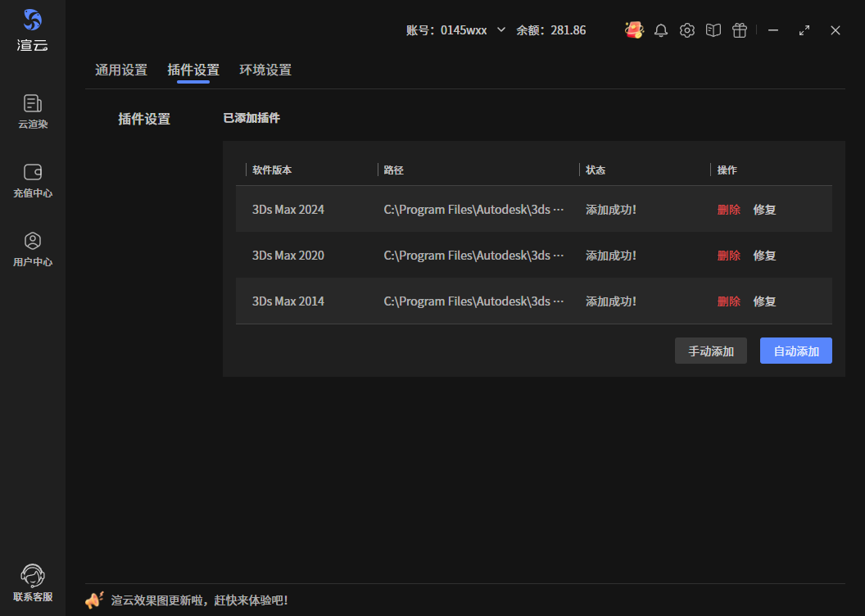The image size is (865, 616).
Task: Open 用户中心 in the sidebar
Action: pyautogui.click(x=33, y=250)
